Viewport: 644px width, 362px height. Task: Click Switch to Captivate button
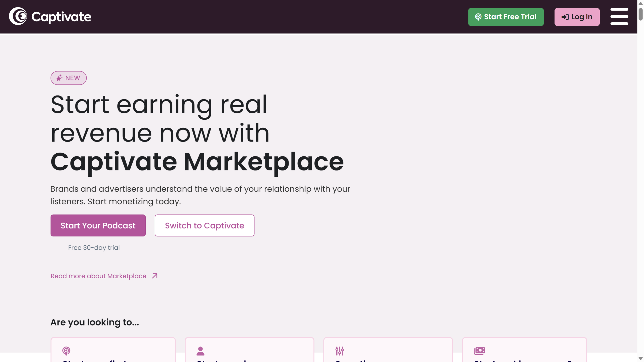click(x=205, y=225)
